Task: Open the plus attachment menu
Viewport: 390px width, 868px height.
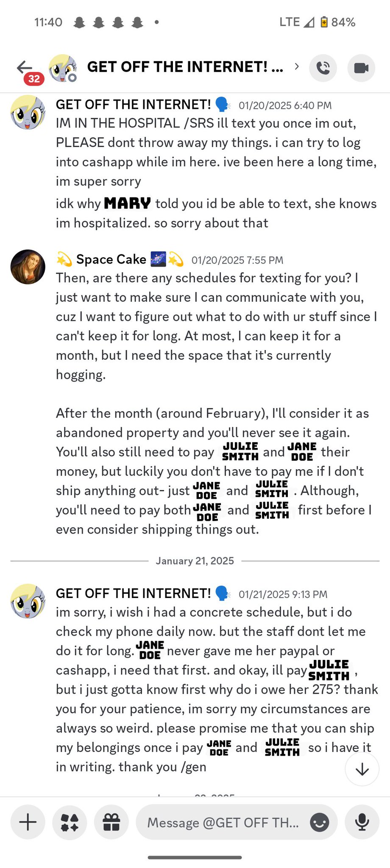Action: (x=28, y=822)
